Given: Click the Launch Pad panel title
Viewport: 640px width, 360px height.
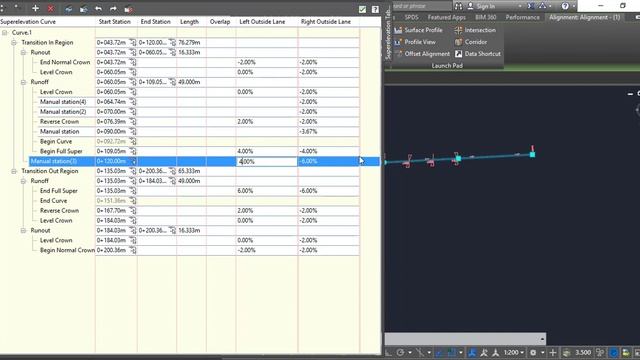Looking at the screenshot, I should (447, 65).
